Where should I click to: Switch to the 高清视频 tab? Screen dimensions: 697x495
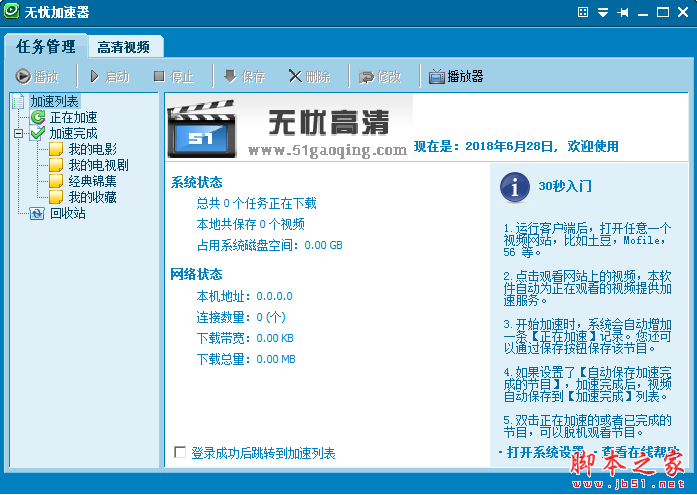point(124,47)
